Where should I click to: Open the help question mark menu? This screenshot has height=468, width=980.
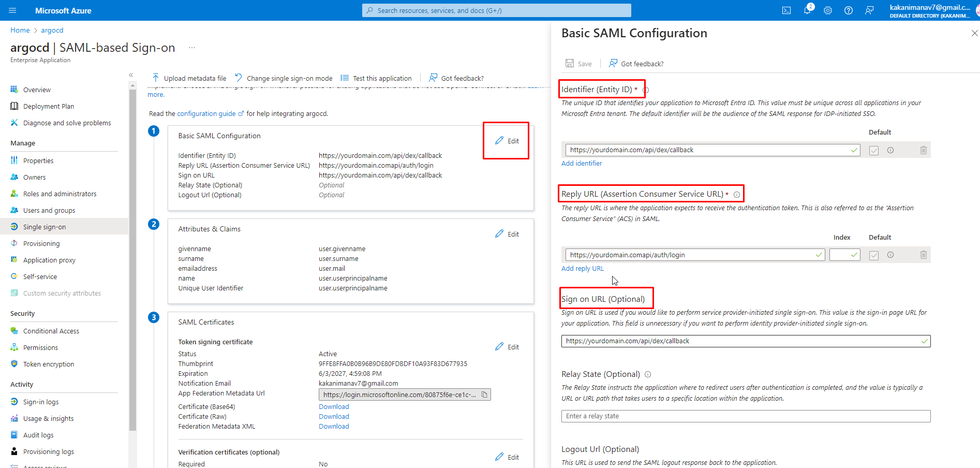[849, 10]
